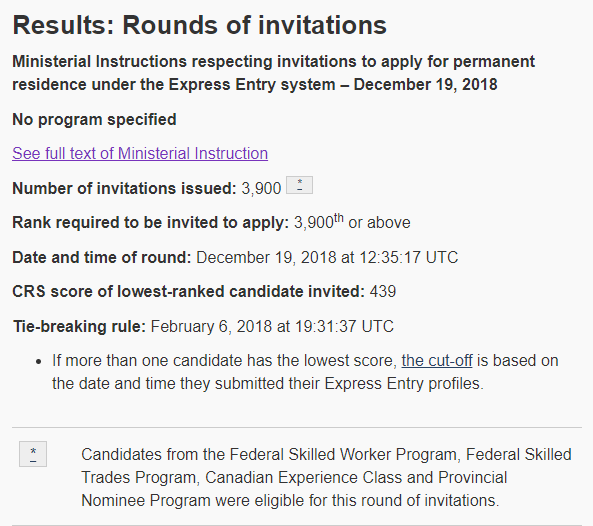Screen dimensions: 593x526
Task: Click the asterisk footnote marker beside 3,900
Action: coord(299,185)
